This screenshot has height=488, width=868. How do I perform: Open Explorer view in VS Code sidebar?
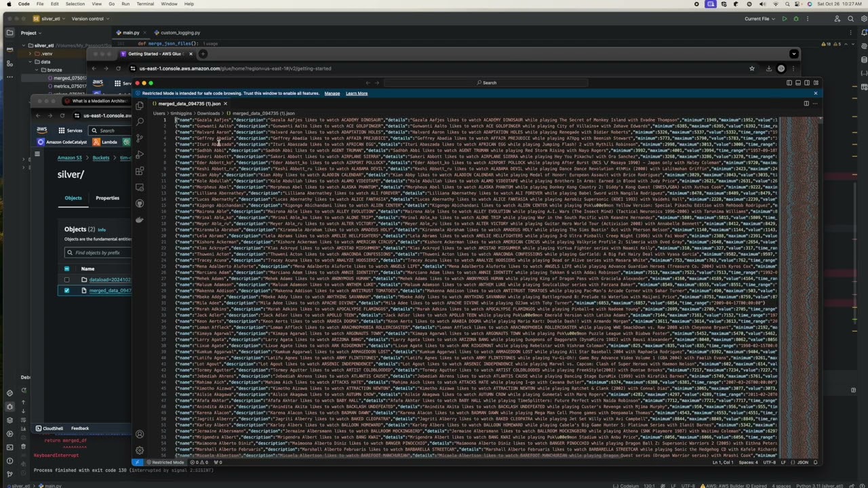(140, 105)
